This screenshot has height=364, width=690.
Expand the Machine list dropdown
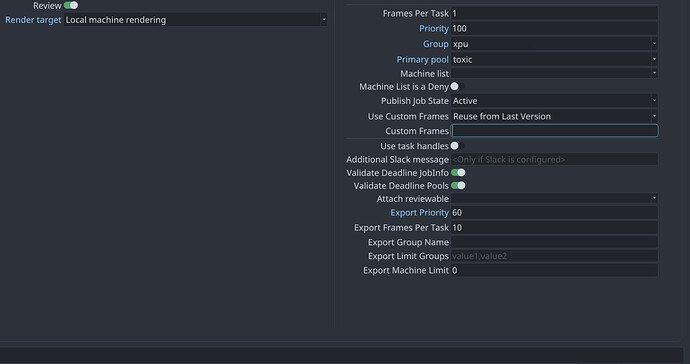click(554, 73)
